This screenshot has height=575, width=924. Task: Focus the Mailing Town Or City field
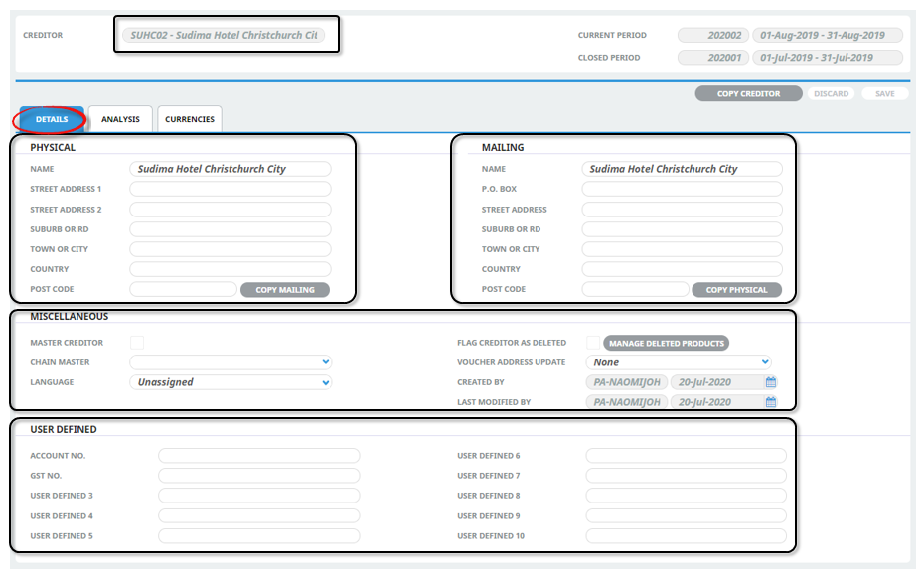pyautogui.click(x=683, y=250)
